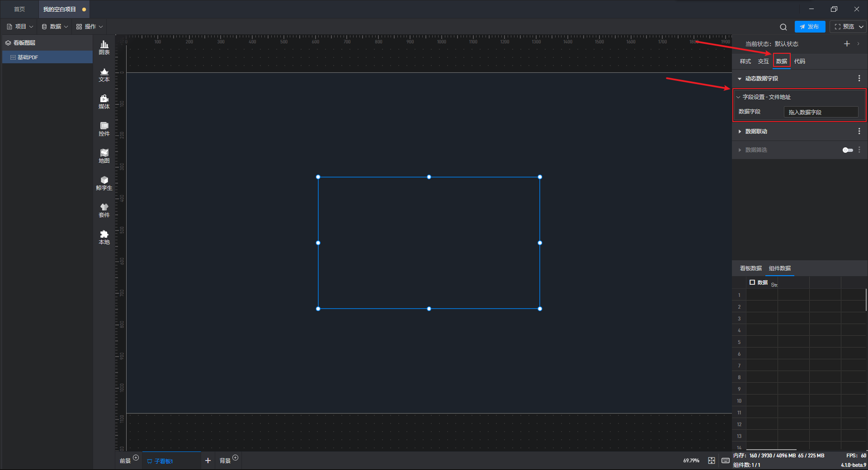Expand the 数据联动 section
The width and height of the screenshot is (868, 470).
[x=740, y=132]
